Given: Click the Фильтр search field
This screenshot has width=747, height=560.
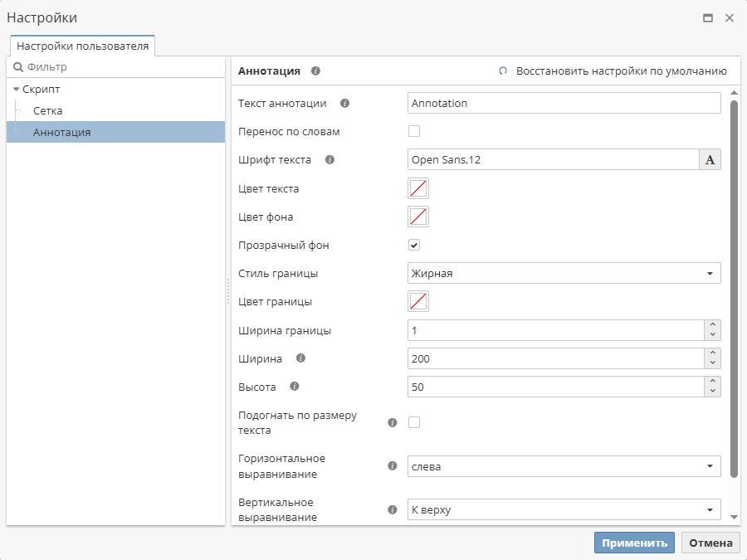Looking at the screenshot, I should (116, 67).
